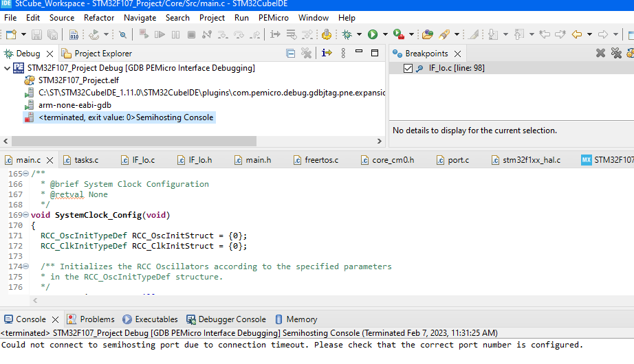Click Remove Selected Breakpoints X icon
This screenshot has width=634, height=364.
click(x=600, y=53)
